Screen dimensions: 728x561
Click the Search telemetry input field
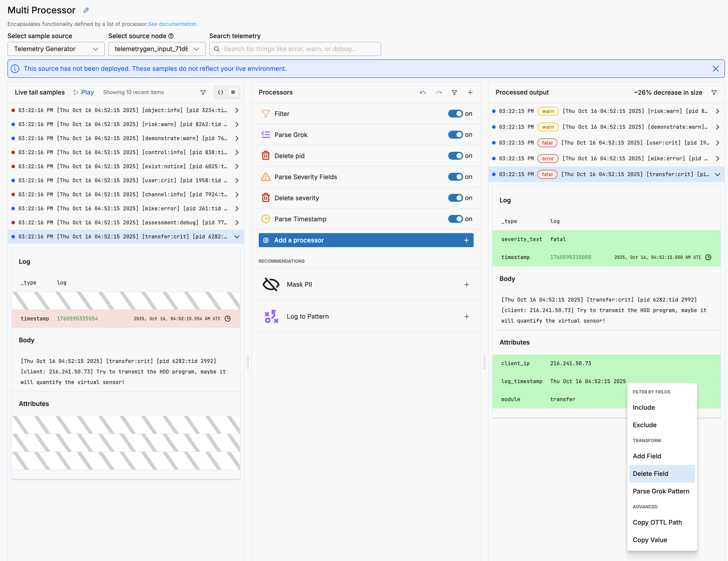tap(295, 49)
